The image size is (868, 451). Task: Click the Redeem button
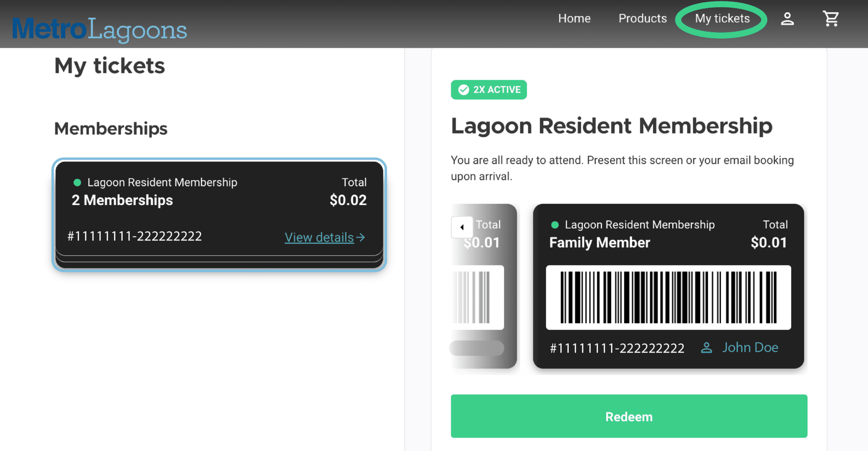tap(629, 416)
